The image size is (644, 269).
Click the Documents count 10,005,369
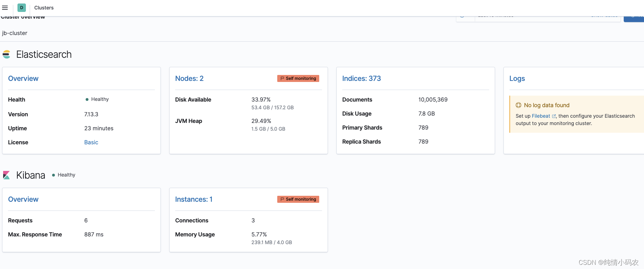coord(433,99)
